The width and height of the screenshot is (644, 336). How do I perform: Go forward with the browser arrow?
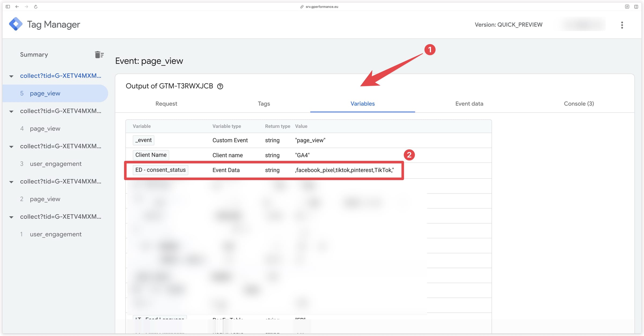tap(26, 7)
